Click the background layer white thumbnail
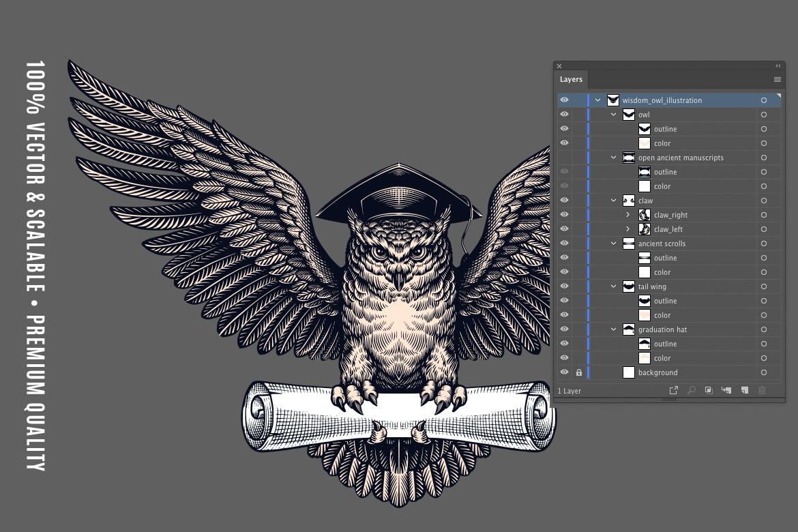Screen dimensions: 798x532 (x=629, y=372)
